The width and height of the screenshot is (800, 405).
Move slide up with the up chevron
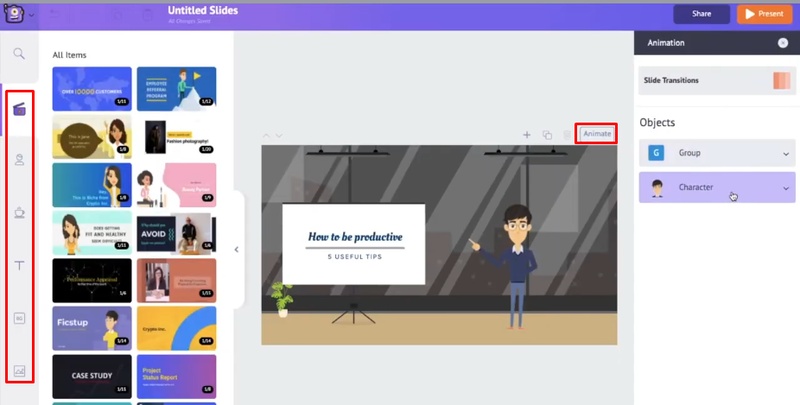(x=266, y=136)
